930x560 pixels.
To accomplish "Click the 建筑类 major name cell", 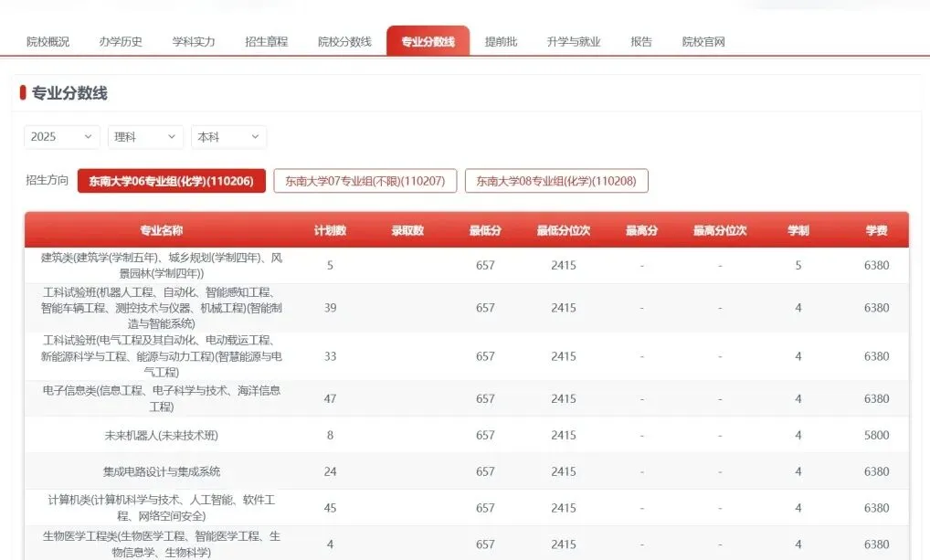I will [x=162, y=265].
